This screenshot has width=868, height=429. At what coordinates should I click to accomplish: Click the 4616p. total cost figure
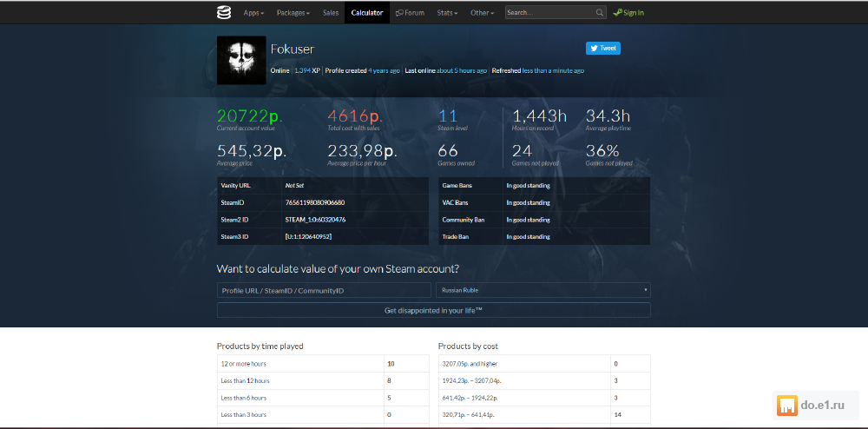(355, 115)
